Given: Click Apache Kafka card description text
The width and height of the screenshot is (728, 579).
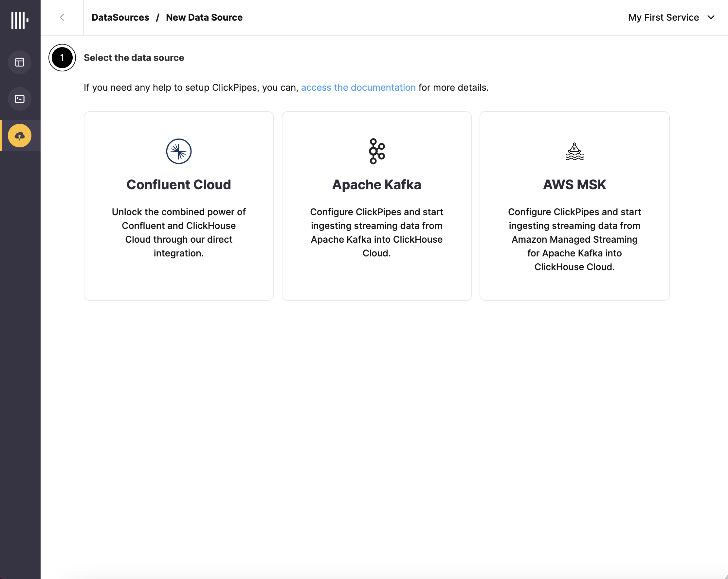Looking at the screenshot, I should pyautogui.click(x=376, y=233).
